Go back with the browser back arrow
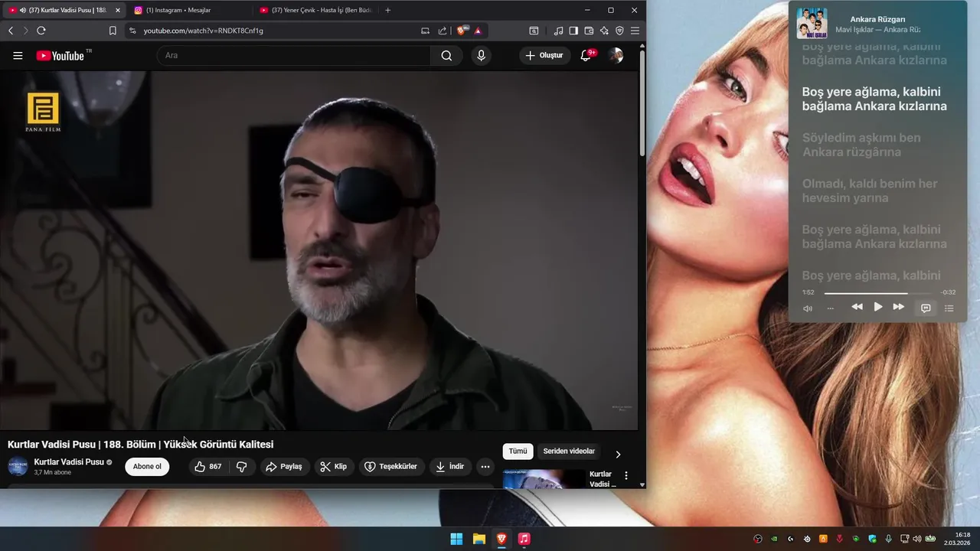The height and width of the screenshot is (551, 980). [11, 31]
